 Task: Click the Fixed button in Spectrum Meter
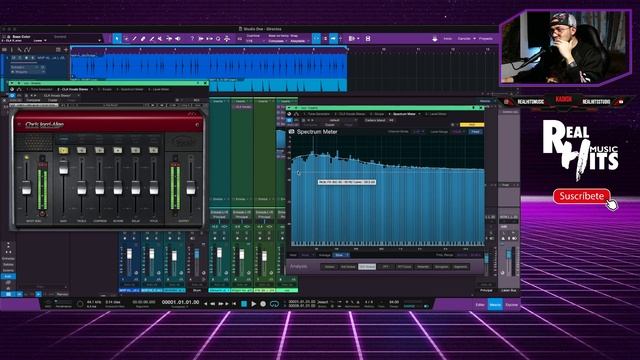pos(476,132)
